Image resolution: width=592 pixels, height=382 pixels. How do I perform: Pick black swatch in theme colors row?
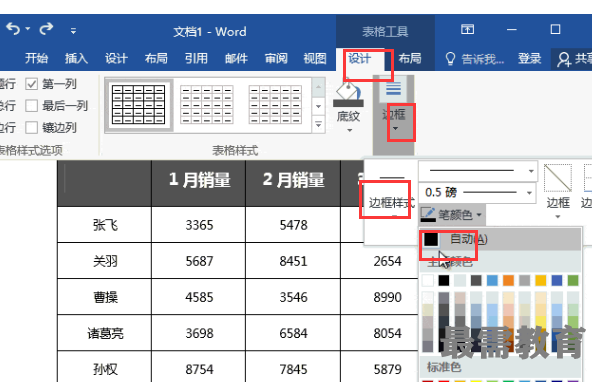(x=444, y=280)
